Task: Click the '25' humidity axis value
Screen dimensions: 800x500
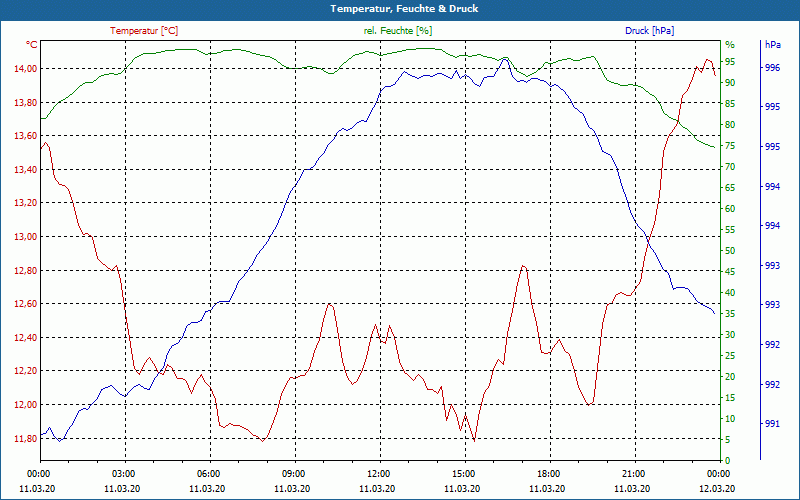Action: point(730,356)
